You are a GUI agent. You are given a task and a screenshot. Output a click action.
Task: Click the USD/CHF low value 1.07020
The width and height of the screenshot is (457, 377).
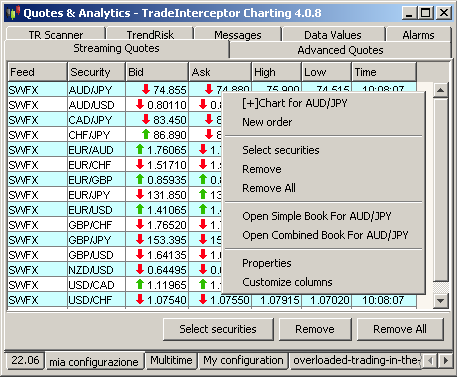tap(330, 300)
